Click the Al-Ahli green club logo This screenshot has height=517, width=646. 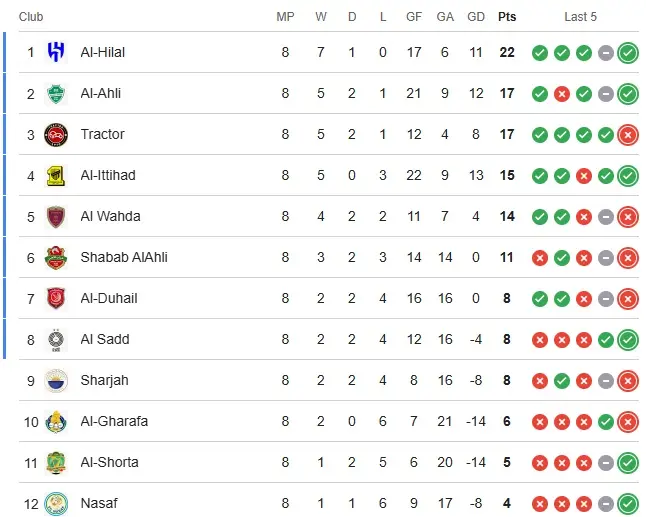(x=56, y=93)
